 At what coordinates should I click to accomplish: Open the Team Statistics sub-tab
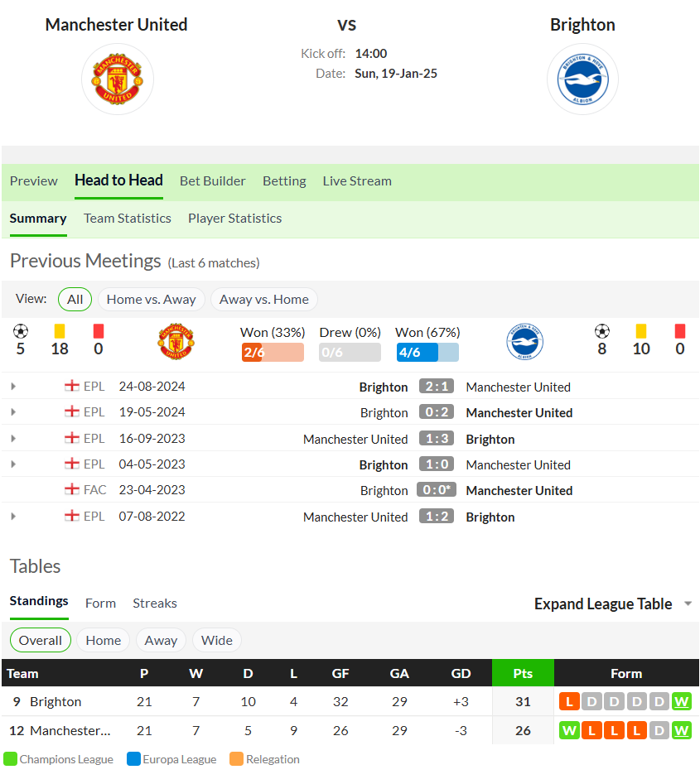point(128,219)
